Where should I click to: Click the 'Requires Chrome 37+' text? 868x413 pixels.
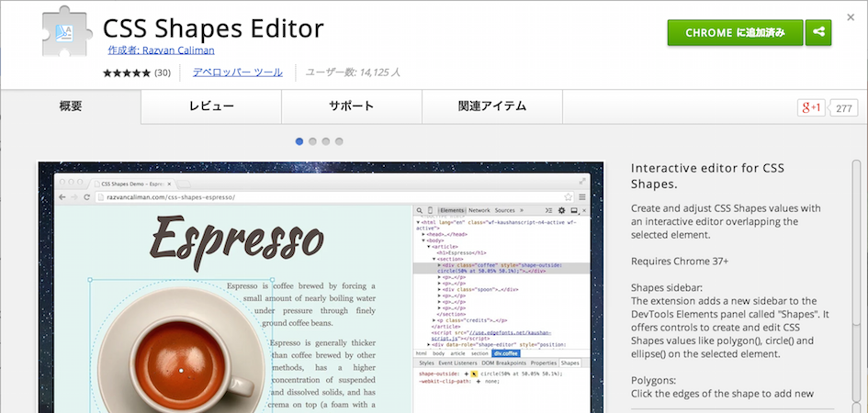click(x=680, y=261)
